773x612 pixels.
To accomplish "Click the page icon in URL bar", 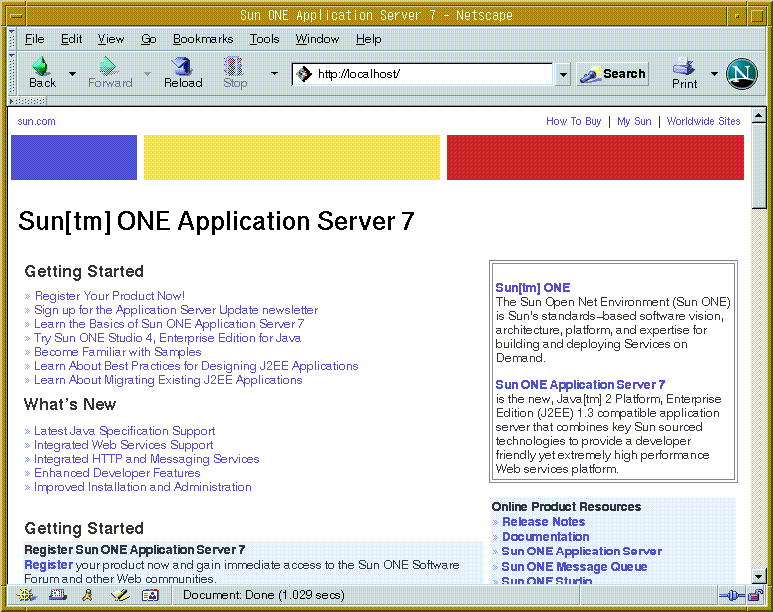I will 304,74.
